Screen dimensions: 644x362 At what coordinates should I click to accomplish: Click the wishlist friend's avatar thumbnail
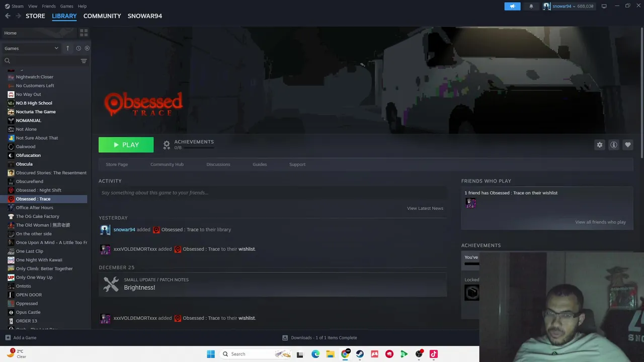471,203
